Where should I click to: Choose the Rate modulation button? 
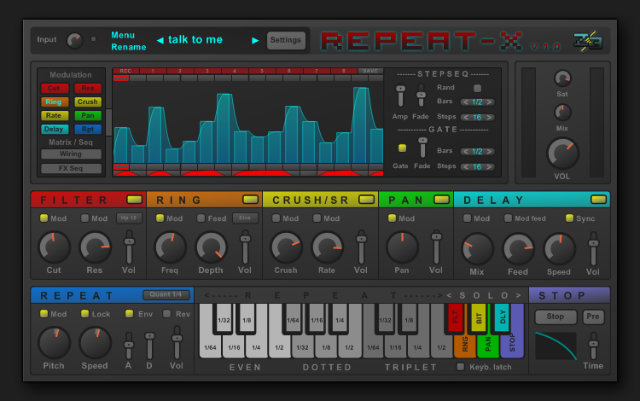click(54, 116)
